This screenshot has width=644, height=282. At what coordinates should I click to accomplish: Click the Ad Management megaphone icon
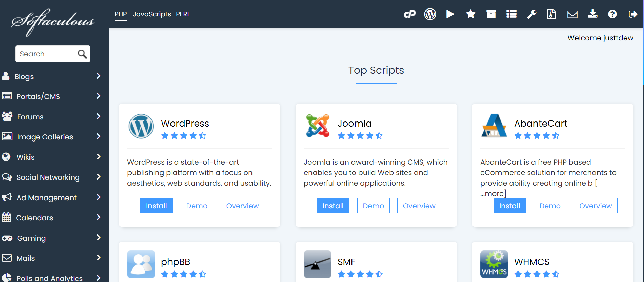[x=7, y=197]
